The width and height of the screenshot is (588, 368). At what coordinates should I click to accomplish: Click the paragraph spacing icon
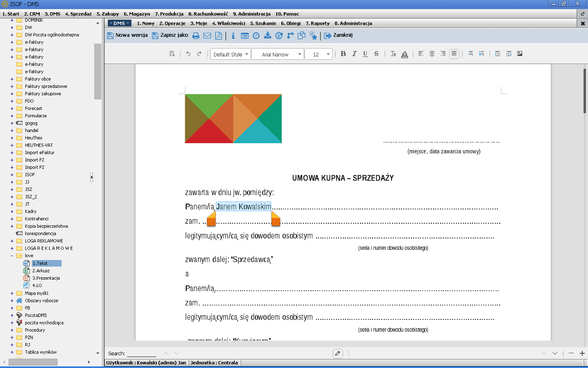click(x=482, y=54)
